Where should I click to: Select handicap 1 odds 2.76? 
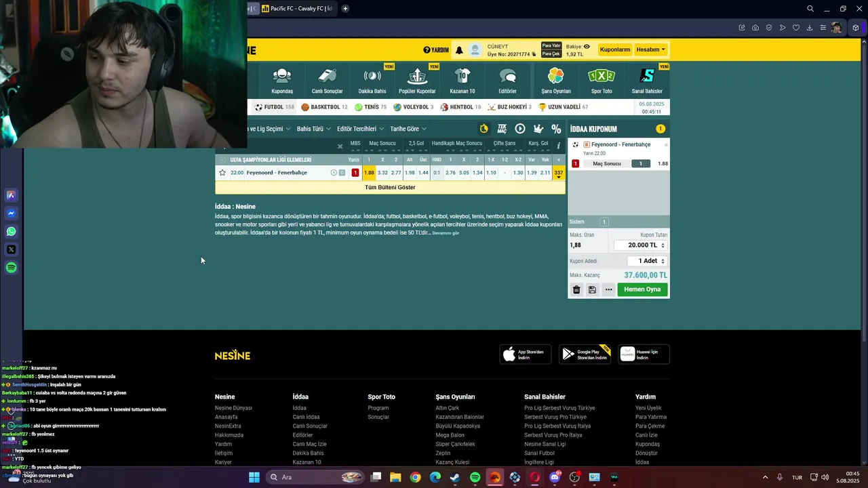point(450,173)
